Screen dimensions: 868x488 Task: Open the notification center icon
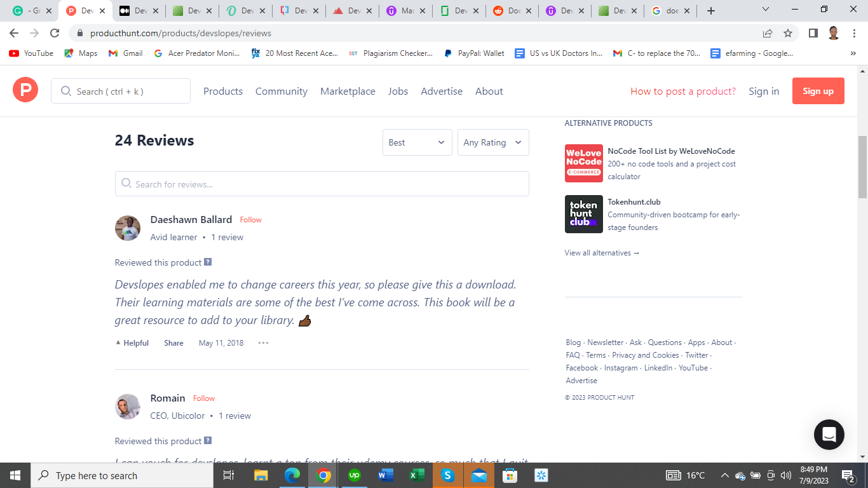pyautogui.click(x=848, y=475)
